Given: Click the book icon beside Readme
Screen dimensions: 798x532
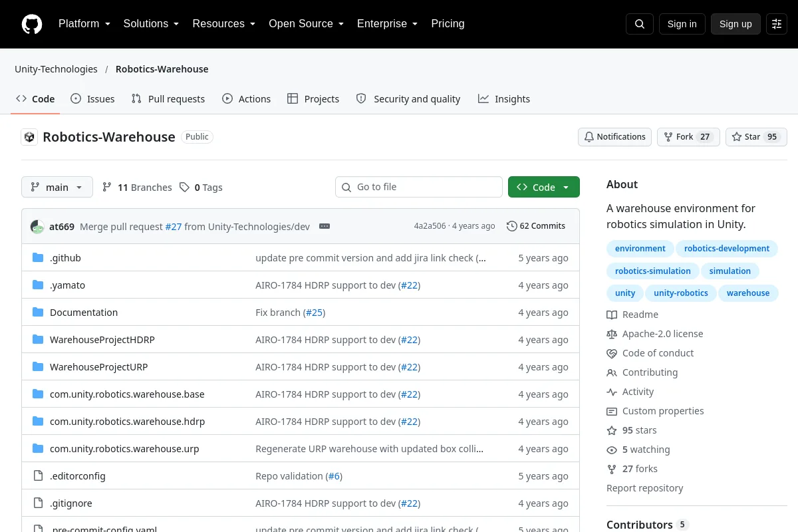Looking at the screenshot, I should tap(612, 315).
